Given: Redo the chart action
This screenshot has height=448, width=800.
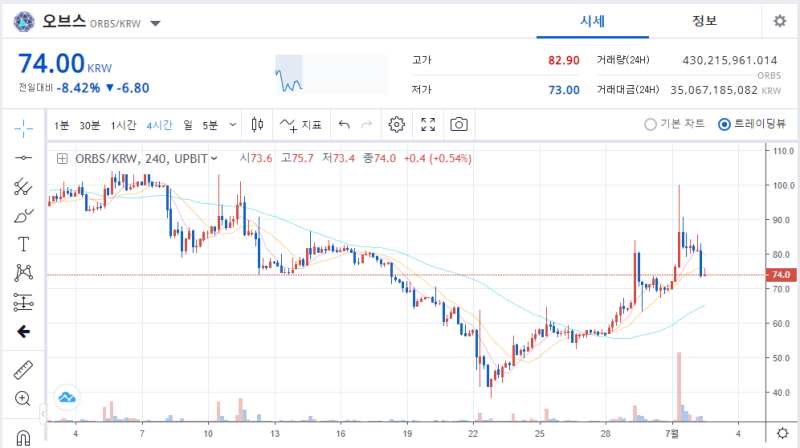Looking at the screenshot, I should [366, 125].
